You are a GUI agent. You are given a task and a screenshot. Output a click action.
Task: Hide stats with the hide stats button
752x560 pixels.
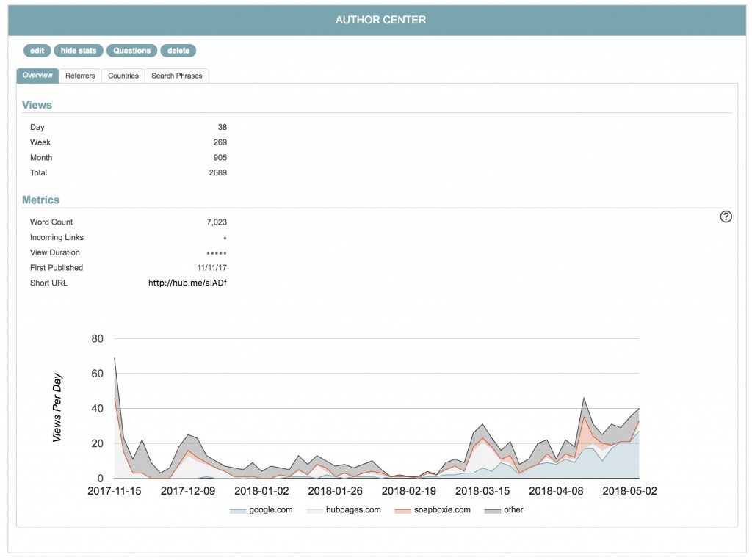tap(78, 51)
